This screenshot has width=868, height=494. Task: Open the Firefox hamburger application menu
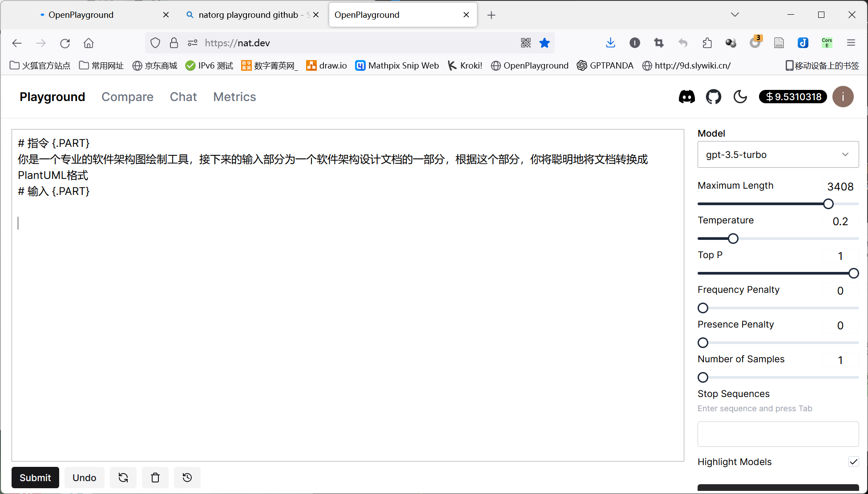point(851,43)
